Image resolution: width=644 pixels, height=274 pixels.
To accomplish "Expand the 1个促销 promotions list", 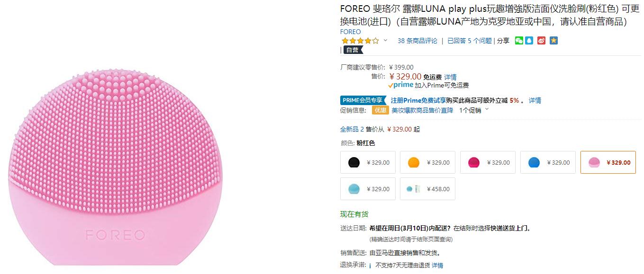I will [473, 110].
